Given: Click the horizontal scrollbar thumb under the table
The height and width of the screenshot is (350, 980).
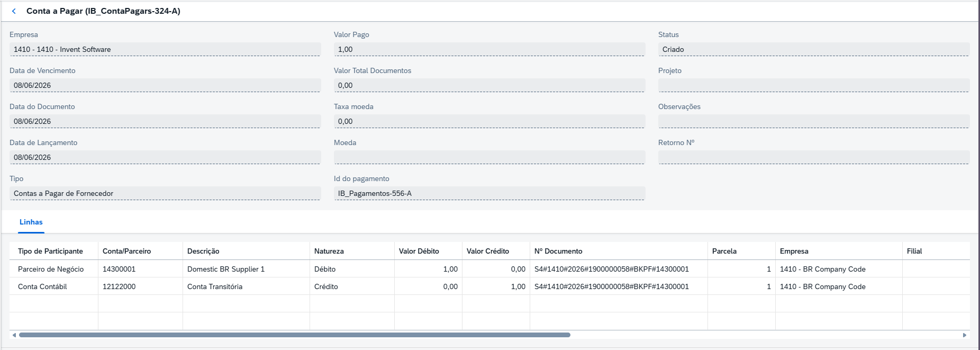Looking at the screenshot, I should click(295, 335).
